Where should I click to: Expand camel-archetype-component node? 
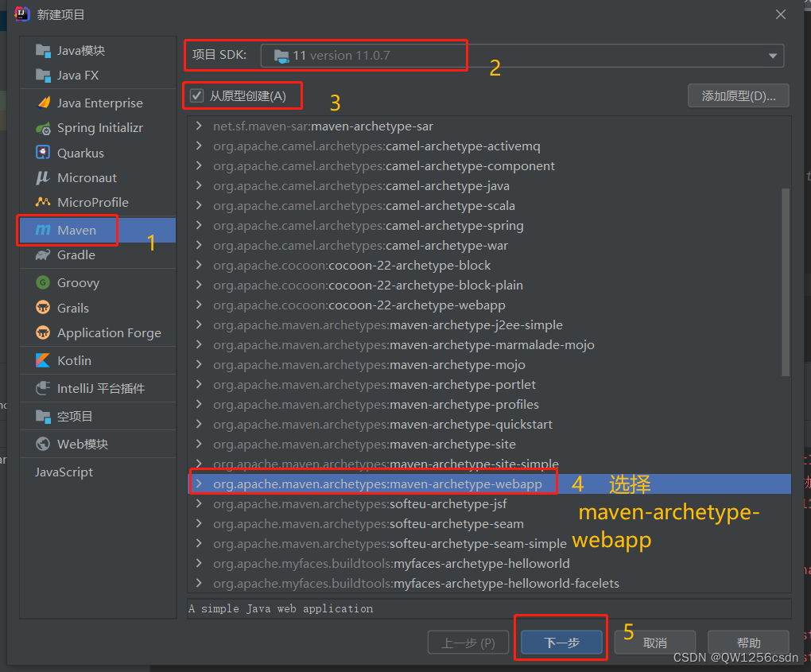point(199,165)
